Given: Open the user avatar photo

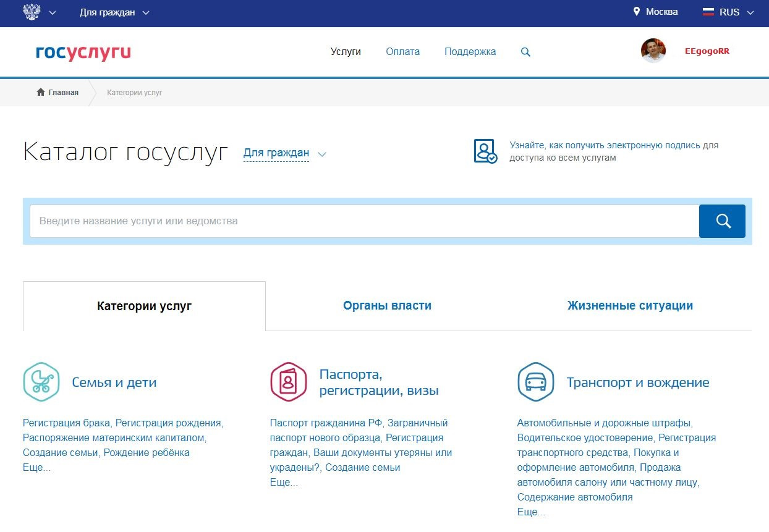Looking at the screenshot, I should pyautogui.click(x=653, y=51).
